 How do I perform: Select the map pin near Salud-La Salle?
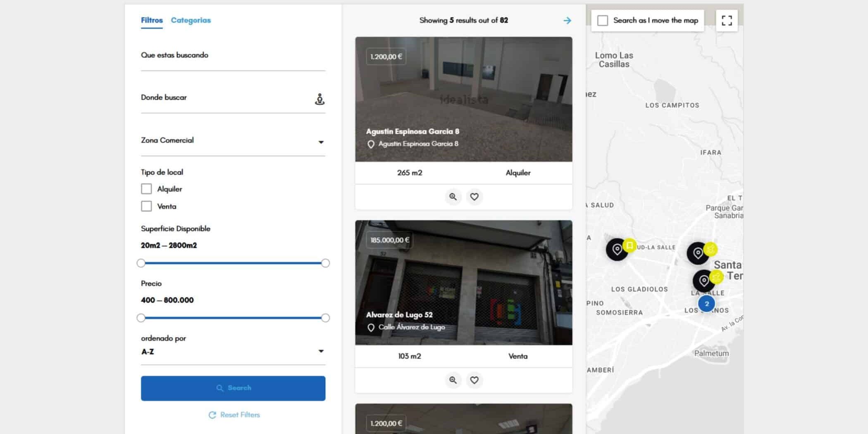point(617,249)
